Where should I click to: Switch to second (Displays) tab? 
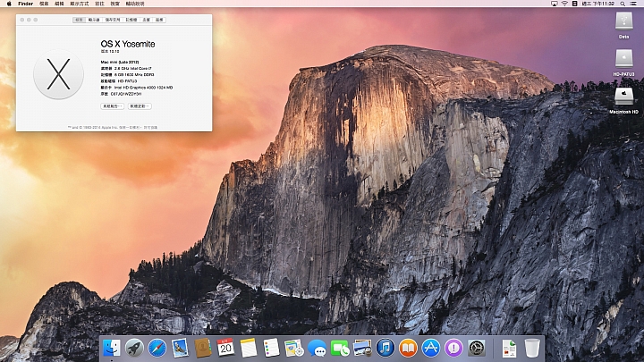click(x=94, y=20)
